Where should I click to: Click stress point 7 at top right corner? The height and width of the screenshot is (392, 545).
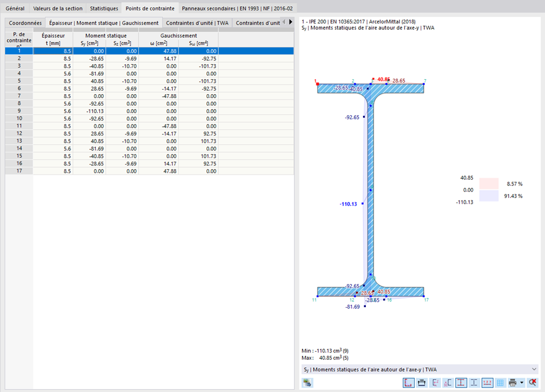coord(424,84)
